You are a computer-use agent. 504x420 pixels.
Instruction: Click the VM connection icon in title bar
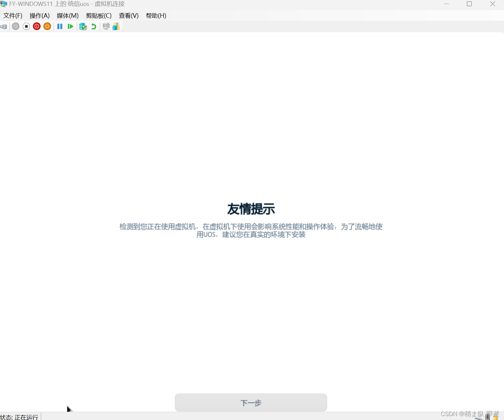coord(4,4)
